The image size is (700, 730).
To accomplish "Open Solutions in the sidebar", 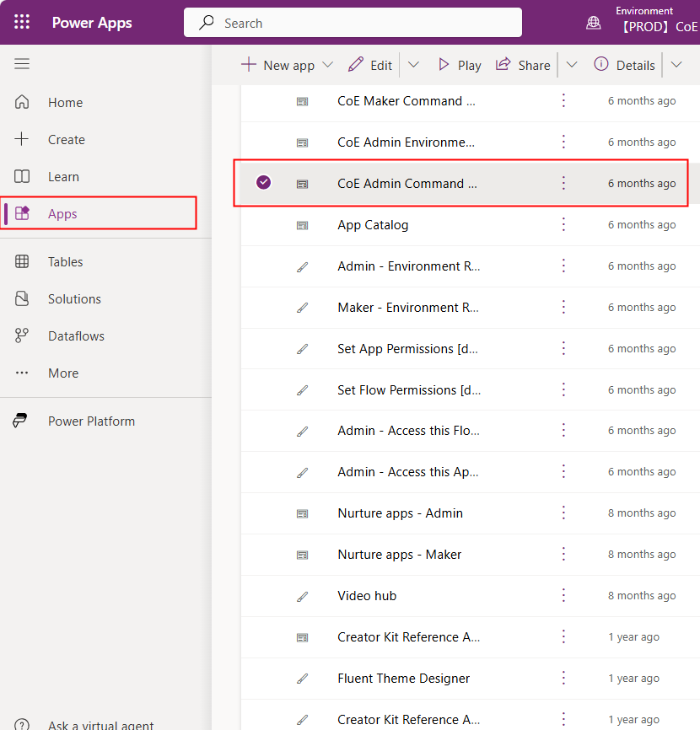I will pos(74,299).
